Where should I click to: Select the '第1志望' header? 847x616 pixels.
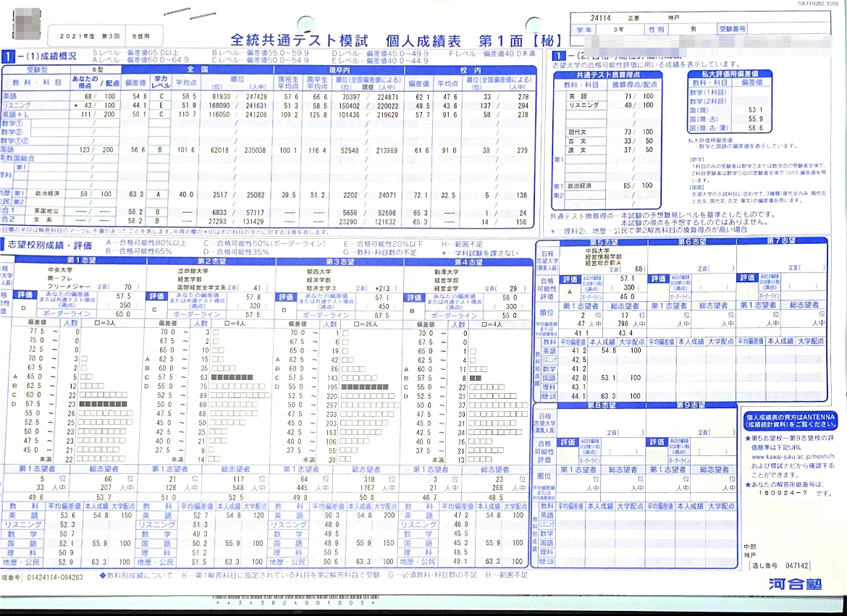coord(81,260)
